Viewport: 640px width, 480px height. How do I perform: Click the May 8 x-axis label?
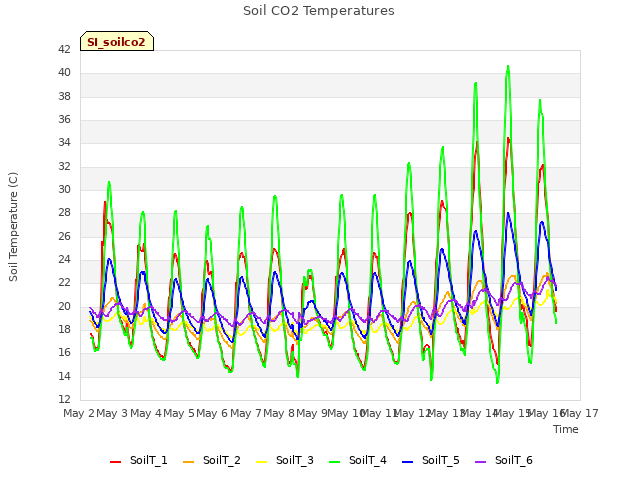(x=279, y=413)
